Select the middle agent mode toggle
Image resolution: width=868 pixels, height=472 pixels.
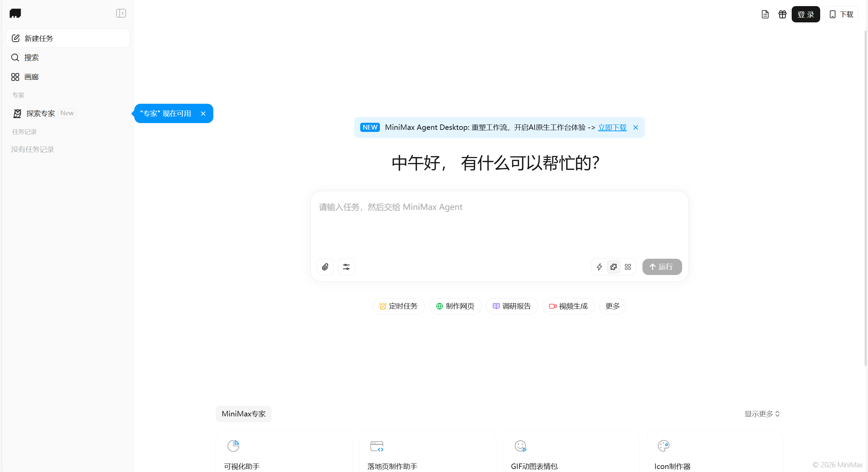pyautogui.click(x=614, y=267)
